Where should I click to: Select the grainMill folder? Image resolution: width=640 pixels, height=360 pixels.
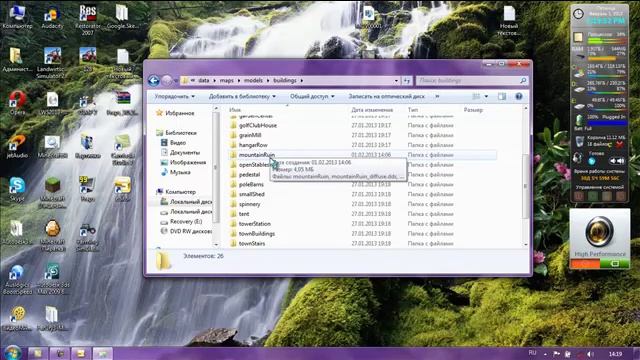coord(250,135)
